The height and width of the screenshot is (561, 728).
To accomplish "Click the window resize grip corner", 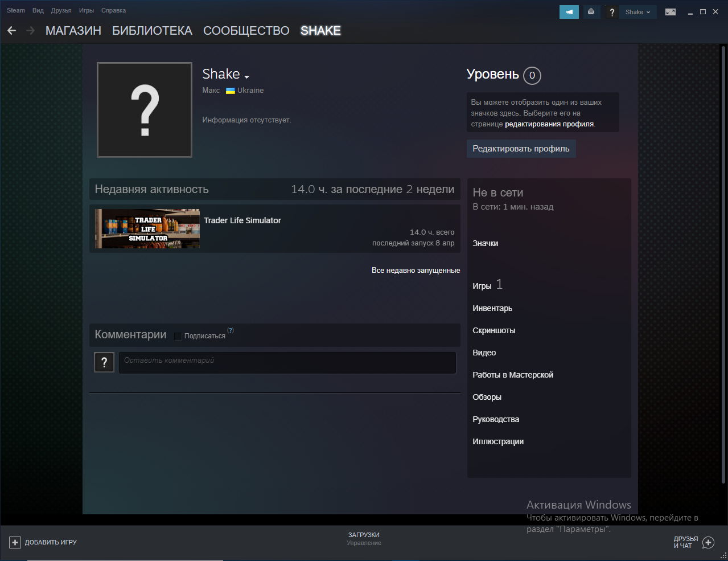I will 723,556.
